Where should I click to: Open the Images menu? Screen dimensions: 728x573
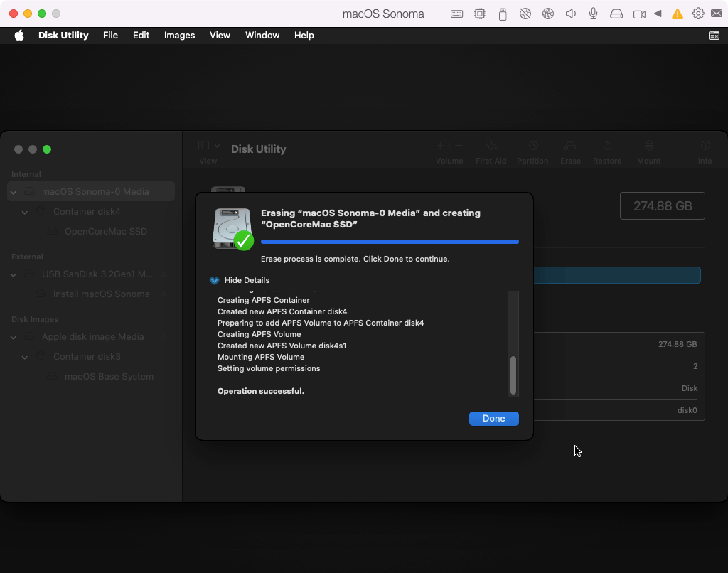(x=179, y=36)
